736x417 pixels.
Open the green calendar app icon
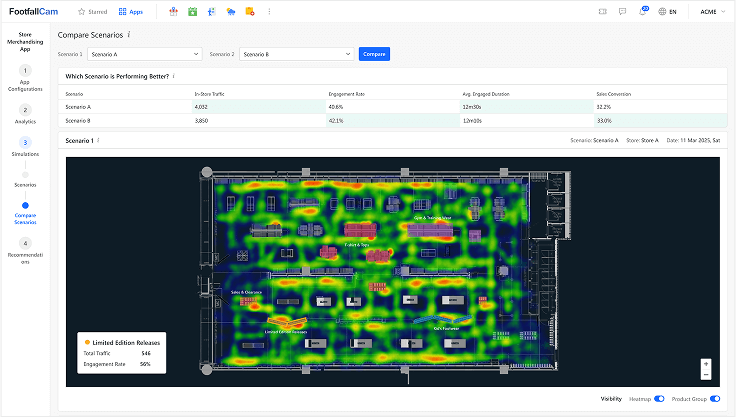[192, 12]
